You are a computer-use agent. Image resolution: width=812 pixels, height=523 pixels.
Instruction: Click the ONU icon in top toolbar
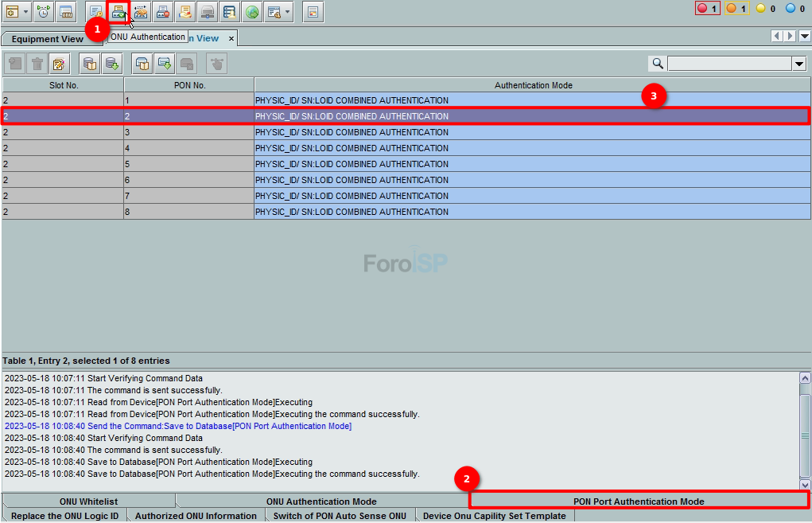[x=67, y=12]
